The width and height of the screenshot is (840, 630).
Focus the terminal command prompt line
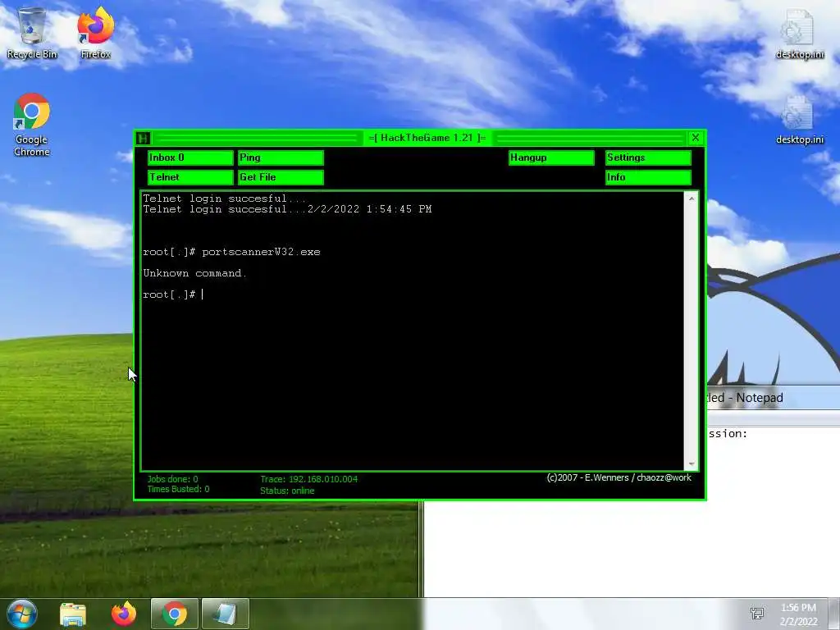tap(413, 294)
